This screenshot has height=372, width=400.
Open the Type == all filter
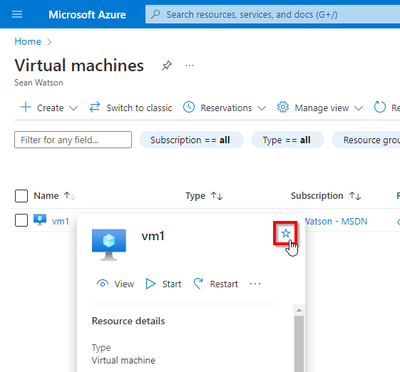point(287,140)
